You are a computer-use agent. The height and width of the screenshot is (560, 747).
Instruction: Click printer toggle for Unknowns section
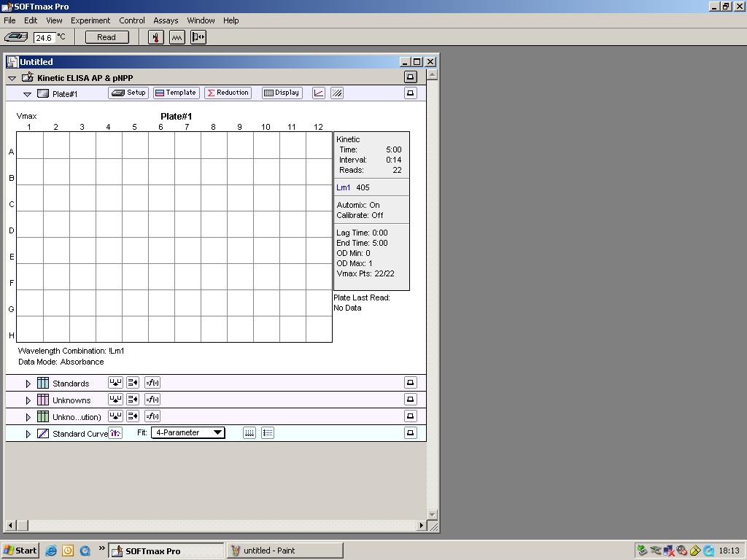(x=410, y=399)
